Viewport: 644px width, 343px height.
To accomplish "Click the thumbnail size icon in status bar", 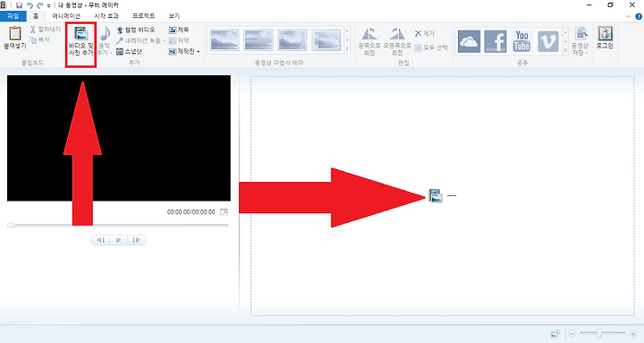I will 555,333.
